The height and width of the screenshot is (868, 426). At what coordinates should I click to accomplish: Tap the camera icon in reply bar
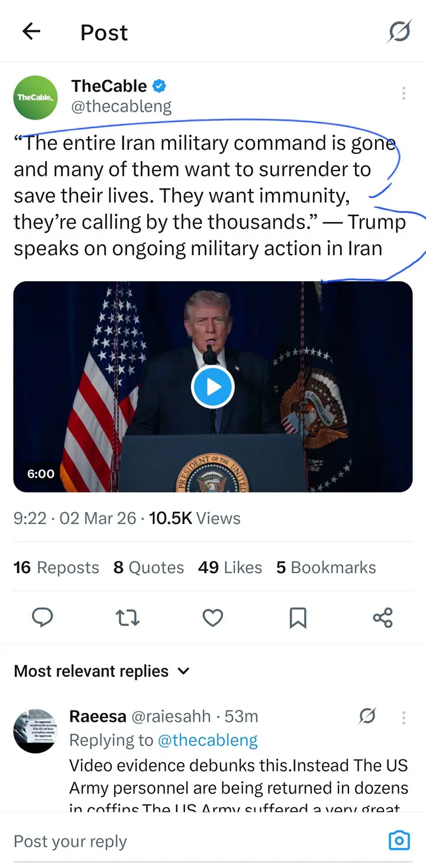pyautogui.click(x=399, y=841)
